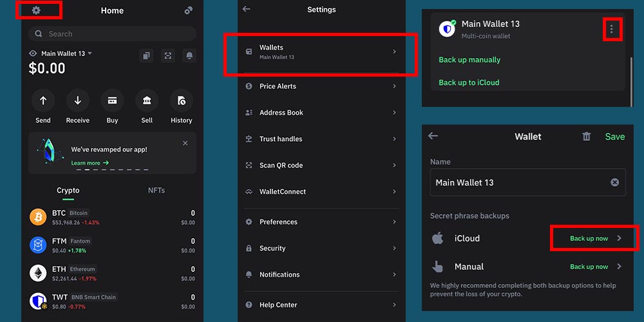Click the Search field on Home
The width and height of the screenshot is (644, 322).
tap(112, 34)
